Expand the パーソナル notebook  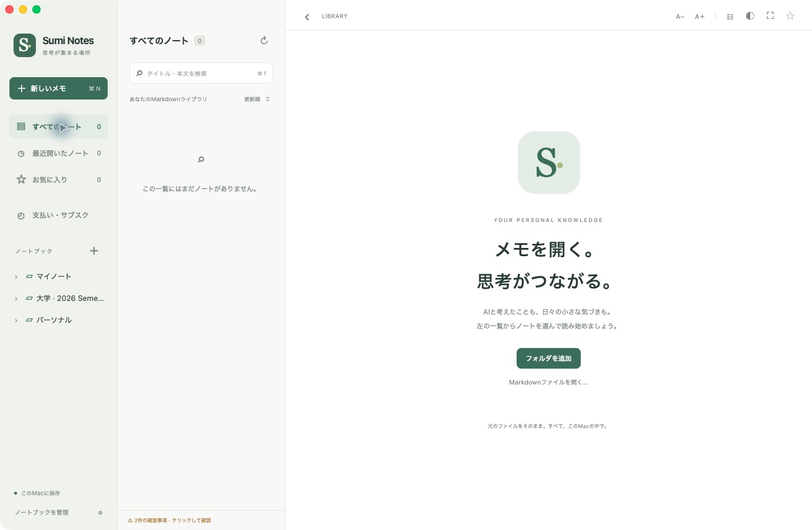[x=16, y=320]
